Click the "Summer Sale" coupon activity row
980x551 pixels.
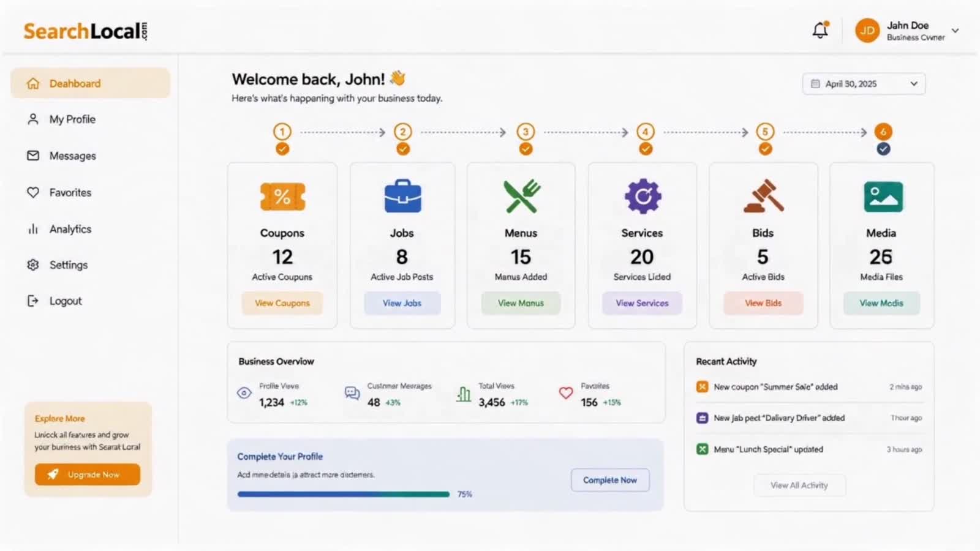(809, 387)
